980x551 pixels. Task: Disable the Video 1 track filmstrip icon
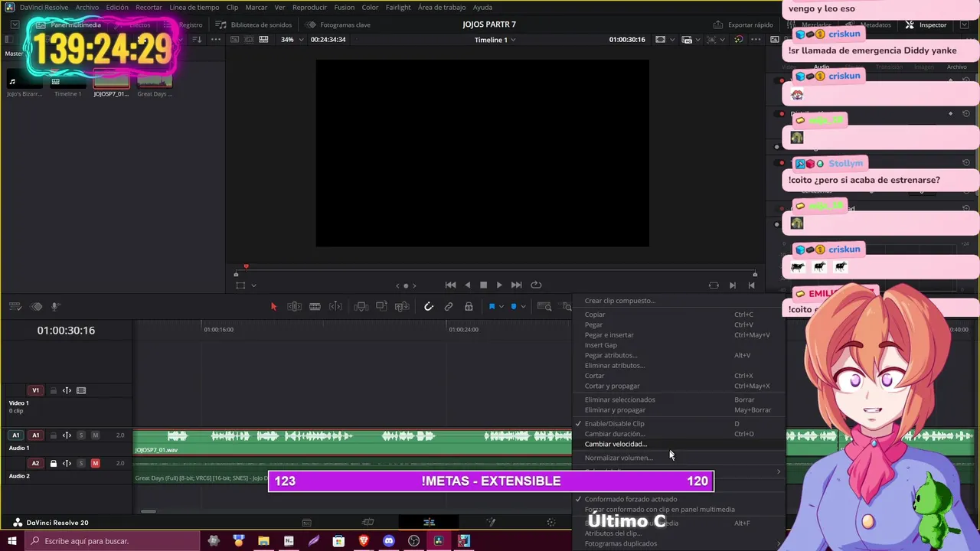click(81, 390)
